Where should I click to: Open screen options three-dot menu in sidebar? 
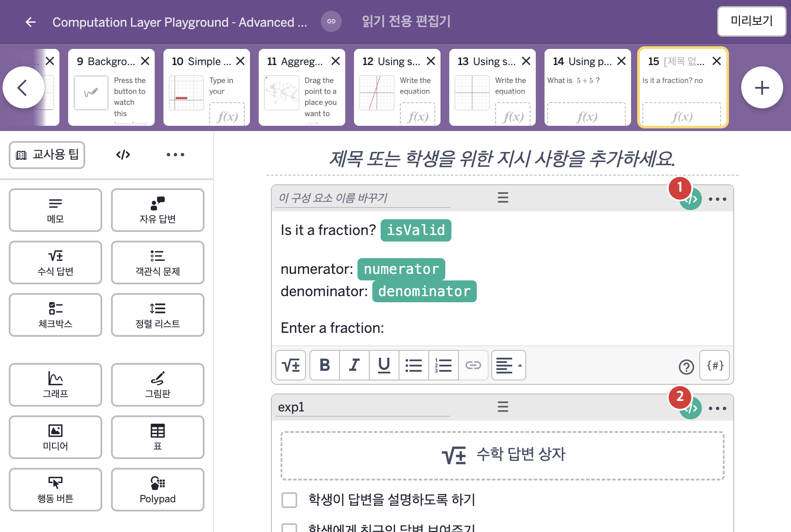point(175,155)
